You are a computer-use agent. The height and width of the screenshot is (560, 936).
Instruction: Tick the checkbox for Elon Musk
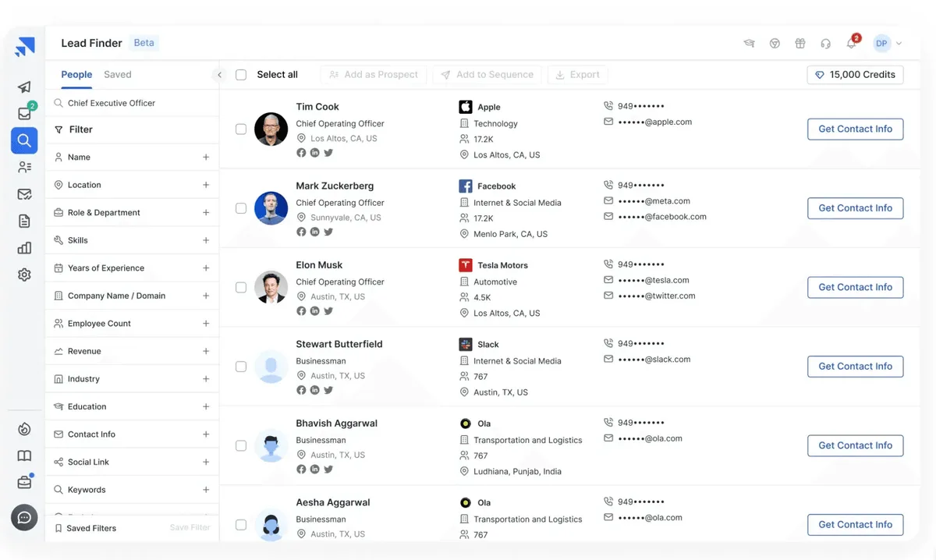(241, 288)
